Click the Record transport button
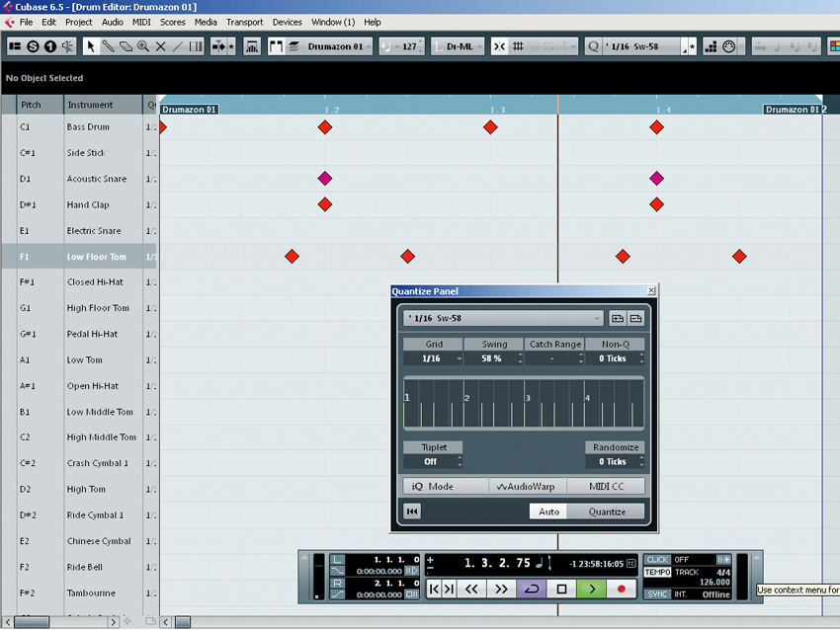The image size is (840, 630). 622,589
